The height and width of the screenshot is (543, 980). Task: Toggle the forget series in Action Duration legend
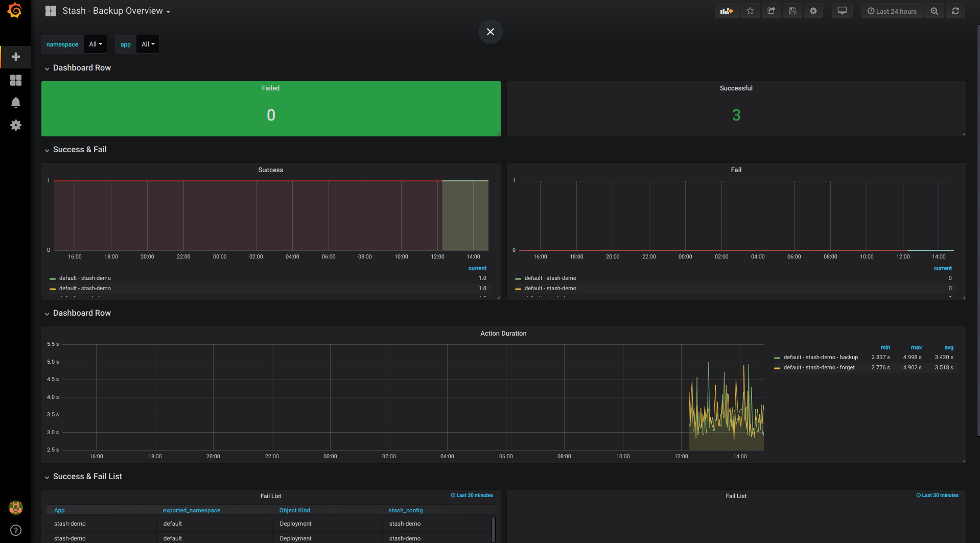[819, 367]
